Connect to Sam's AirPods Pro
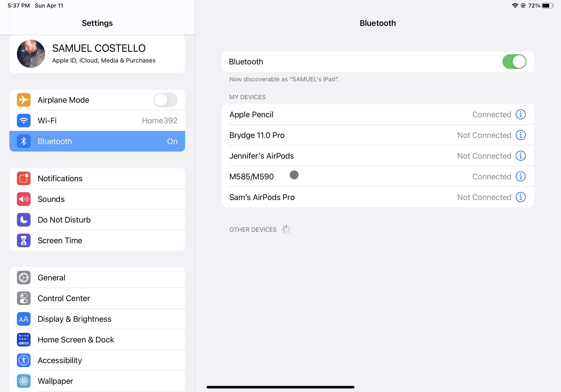This screenshot has height=392, width=561. click(x=378, y=197)
